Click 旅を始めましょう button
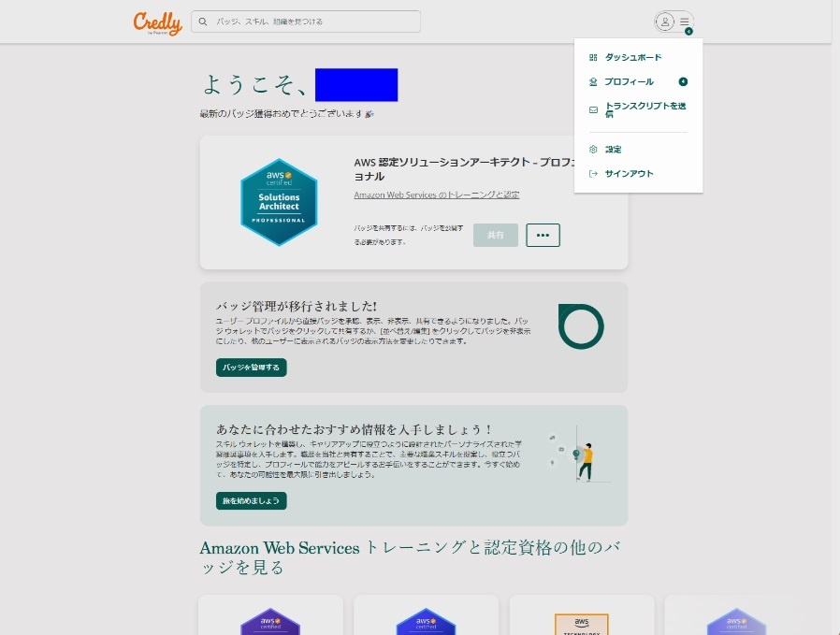840x635 pixels. click(x=252, y=500)
